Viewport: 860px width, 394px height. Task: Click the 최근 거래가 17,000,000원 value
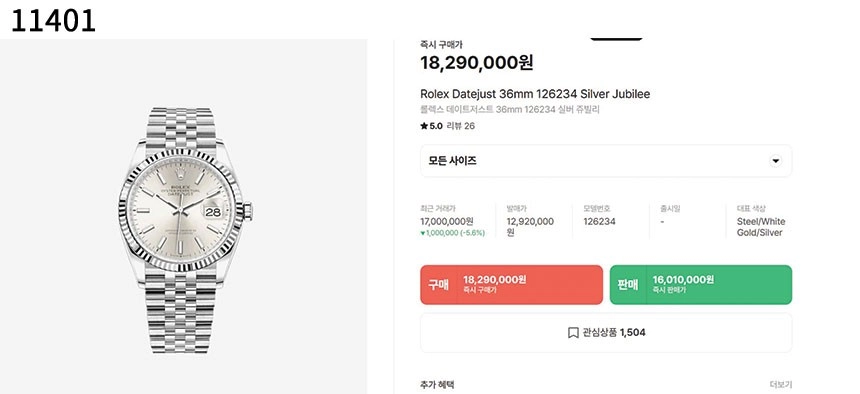coord(446,222)
